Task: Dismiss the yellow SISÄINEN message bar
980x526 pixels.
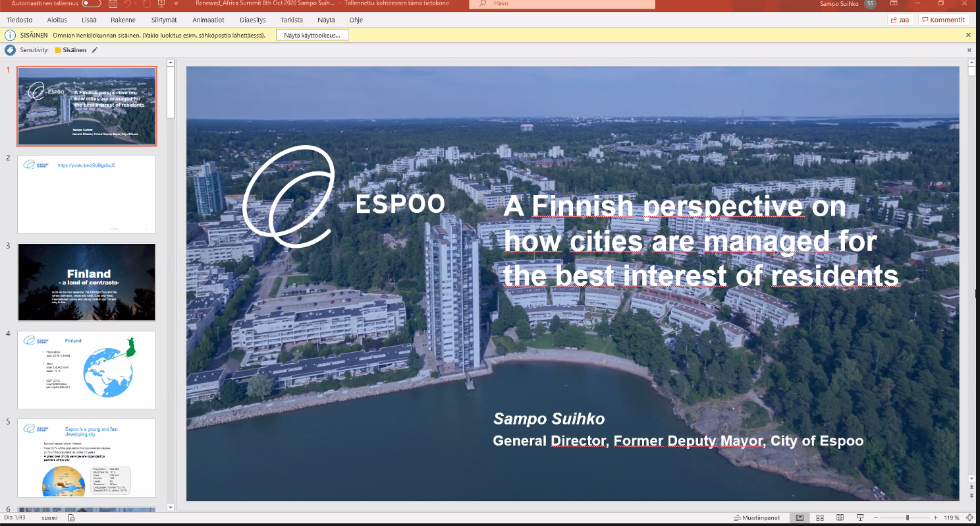Action: [968, 35]
